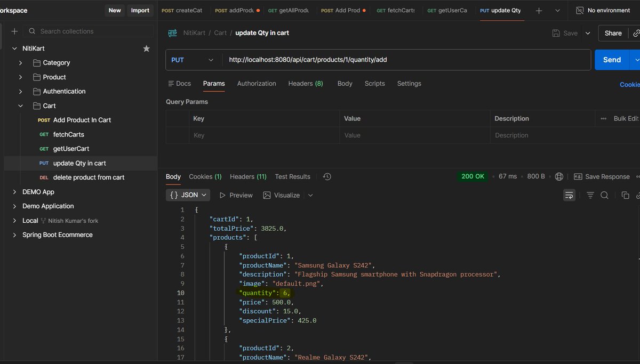Expand the Spring Boot Ecommerce collection
The height and width of the screenshot is (364, 640).
[14, 235]
